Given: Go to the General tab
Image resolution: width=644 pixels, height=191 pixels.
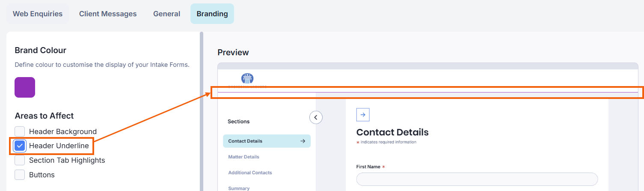Looking at the screenshot, I should click(x=166, y=14).
